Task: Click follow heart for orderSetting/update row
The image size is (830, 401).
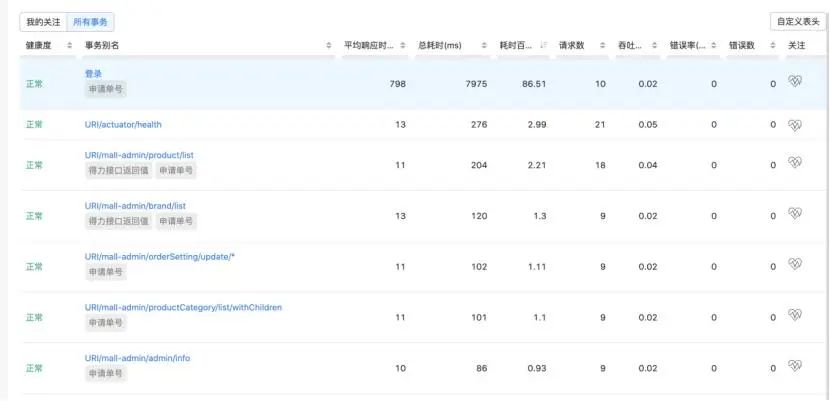Action: click(795, 264)
